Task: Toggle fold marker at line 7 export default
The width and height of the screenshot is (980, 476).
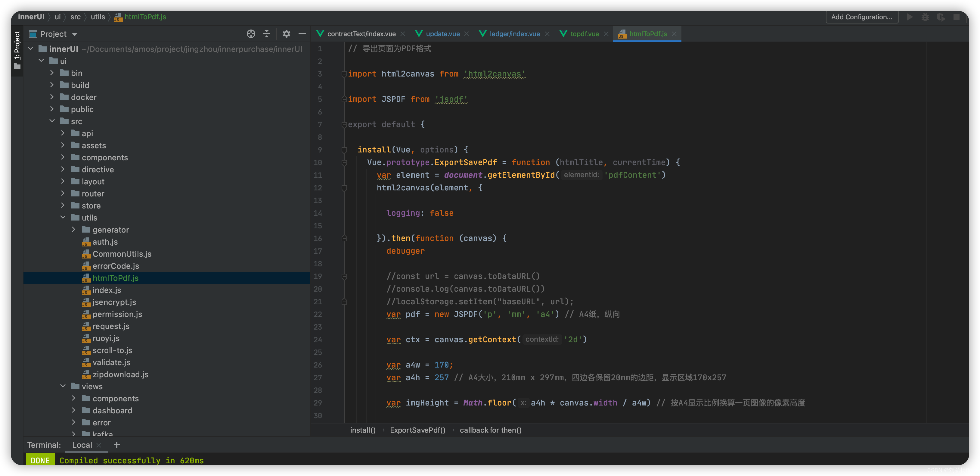Action: [x=344, y=124]
